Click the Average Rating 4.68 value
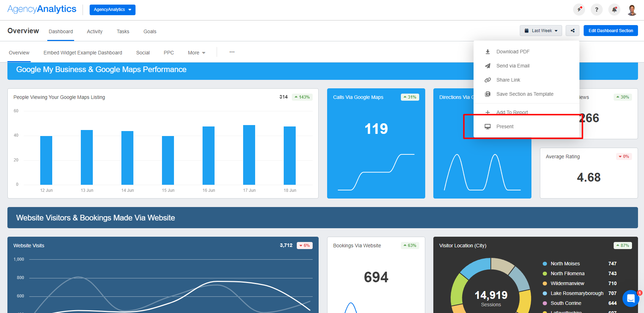Viewport: 644px width, 313px height. (589, 177)
